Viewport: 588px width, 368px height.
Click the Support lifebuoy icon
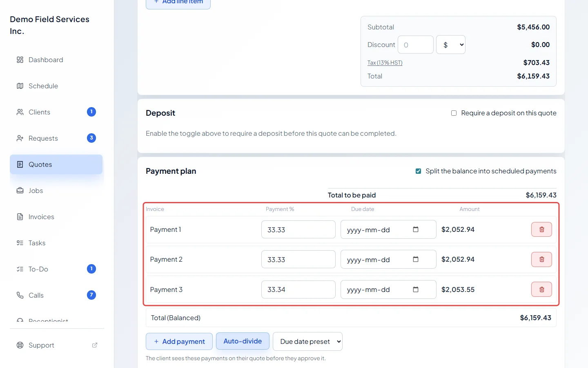[20, 345]
